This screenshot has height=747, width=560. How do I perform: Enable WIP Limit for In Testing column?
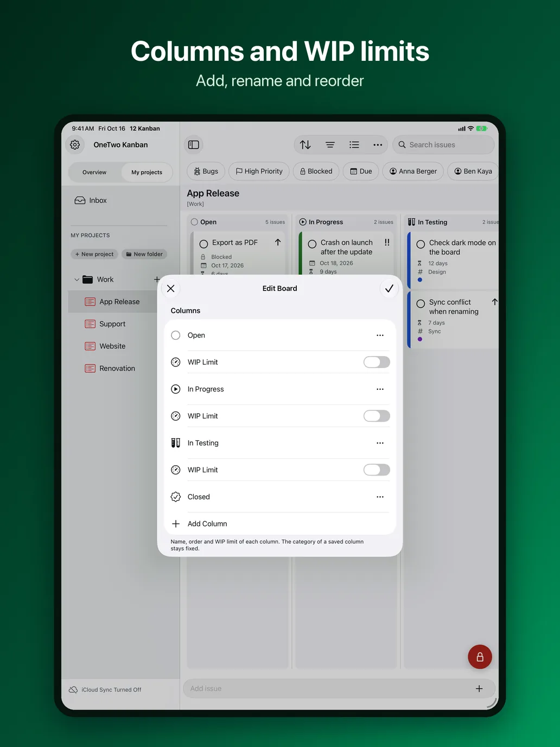pos(377,470)
